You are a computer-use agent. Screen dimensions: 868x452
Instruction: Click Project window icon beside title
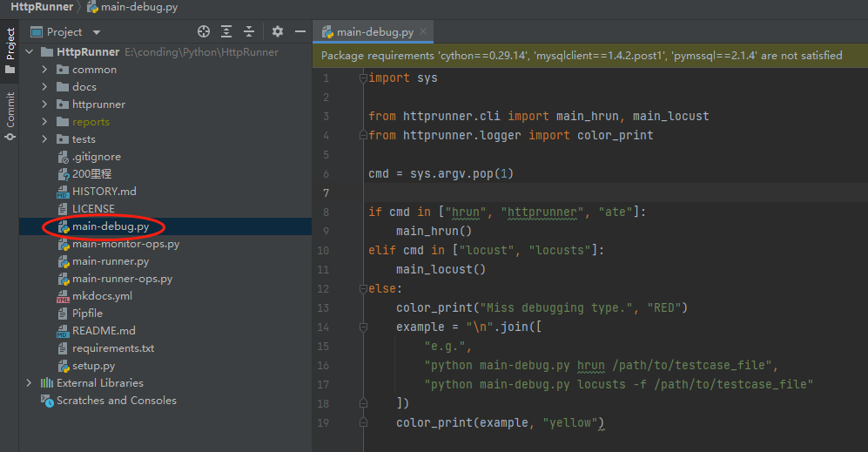tap(37, 32)
